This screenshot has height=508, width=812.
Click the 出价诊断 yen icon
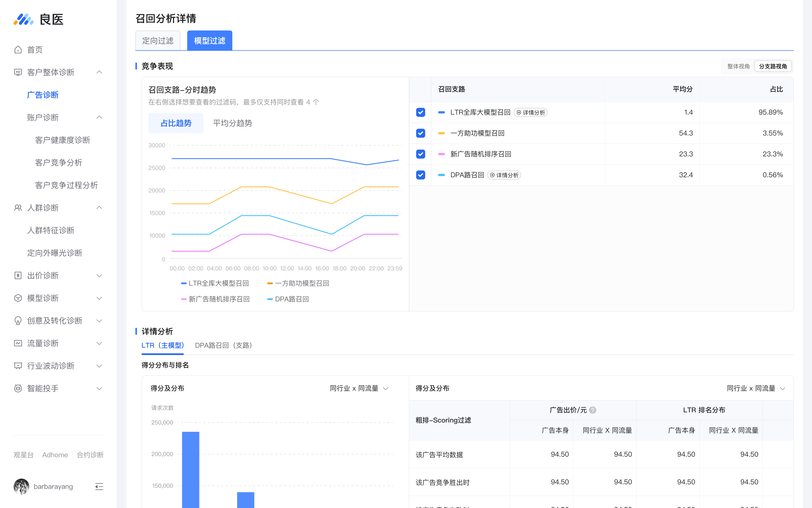click(x=18, y=275)
